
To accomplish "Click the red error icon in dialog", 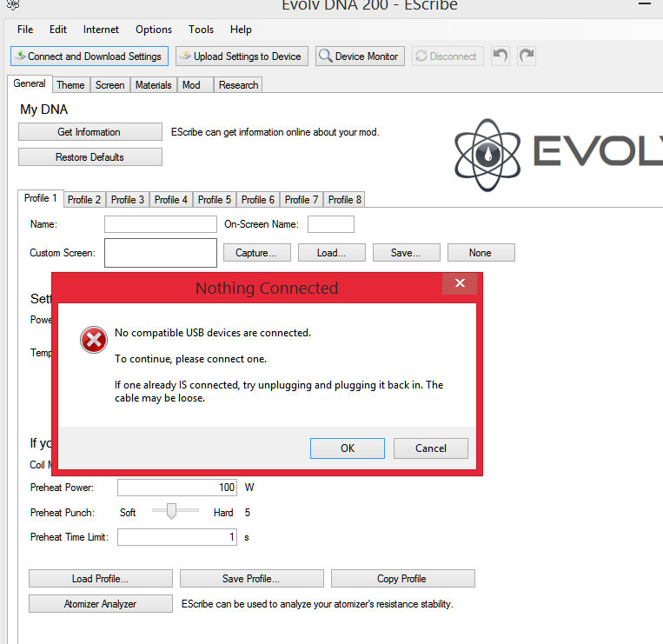I will point(93,340).
